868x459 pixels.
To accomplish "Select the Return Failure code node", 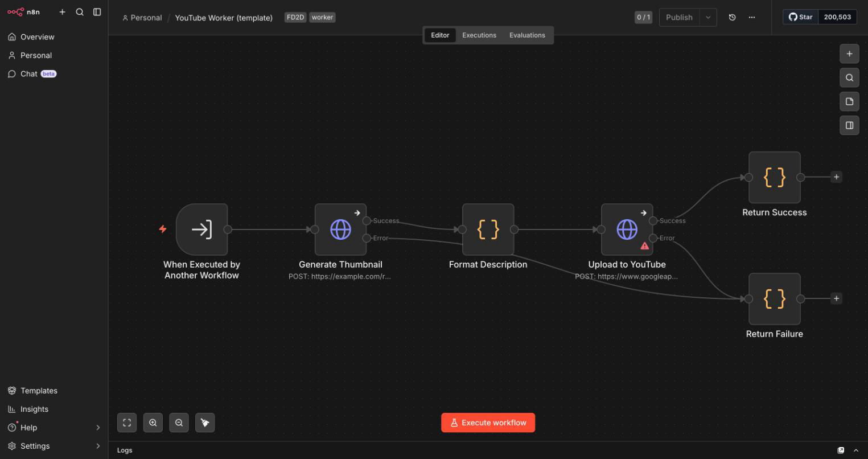I will coord(774,298).
